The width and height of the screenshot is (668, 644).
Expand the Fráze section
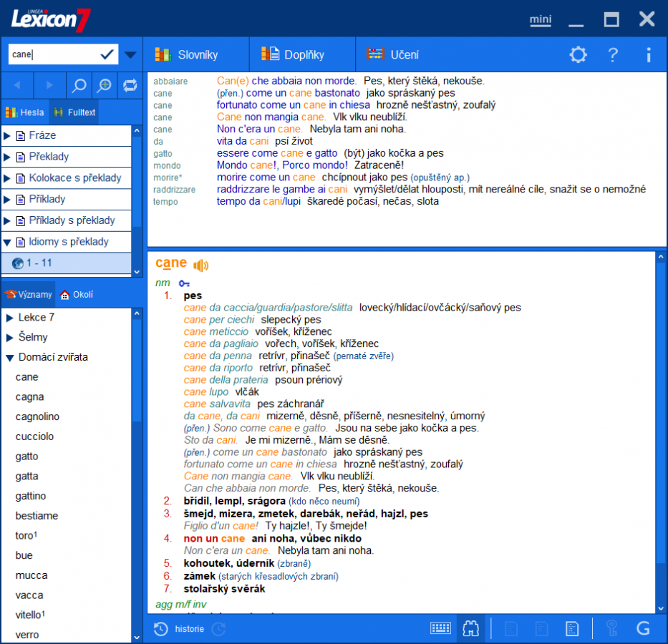(8, 135)
